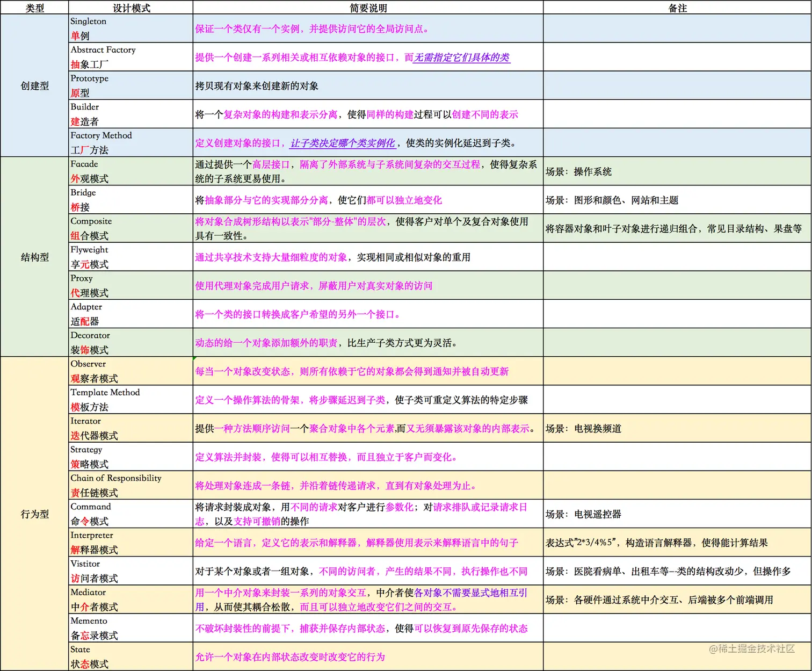Select the Abstract Factory 抽象工厂 cell

[x=129, y=56]
